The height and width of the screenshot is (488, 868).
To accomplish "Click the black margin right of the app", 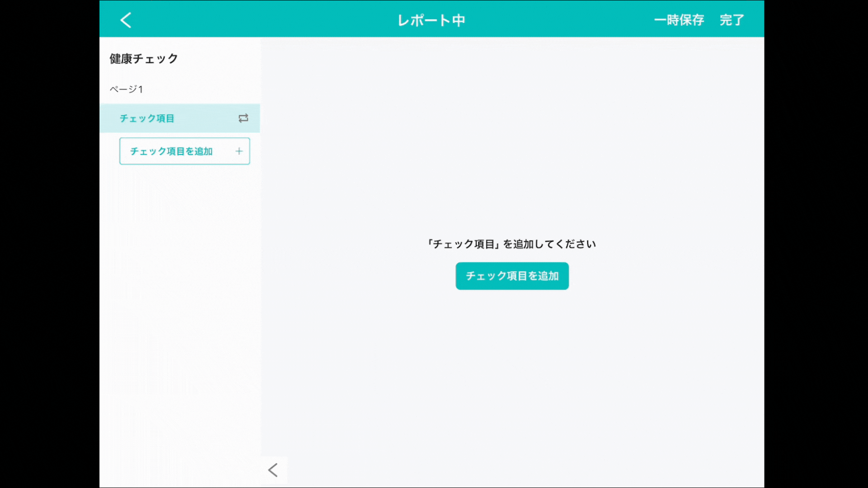I will click(x=816, y=244).
